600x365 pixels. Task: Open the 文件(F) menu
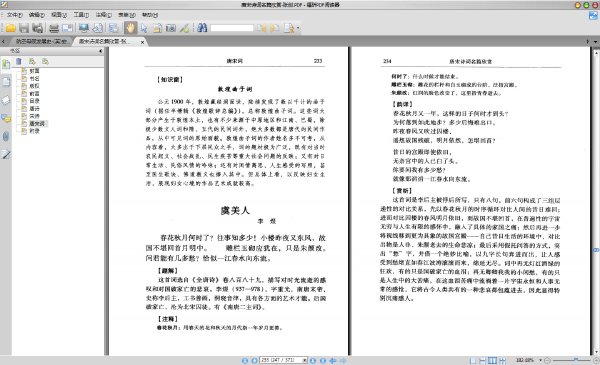pos(15,15)
